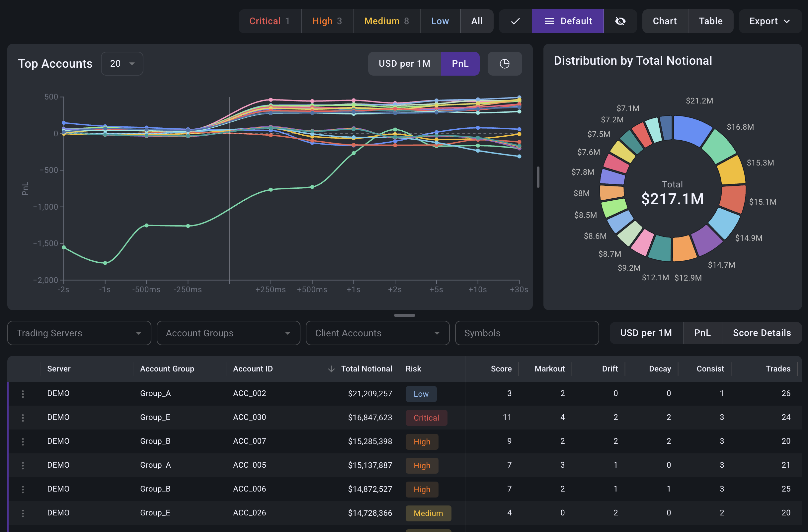808x532 pixels.
Task: Sort by Decay column header
Action: point(660,369)
